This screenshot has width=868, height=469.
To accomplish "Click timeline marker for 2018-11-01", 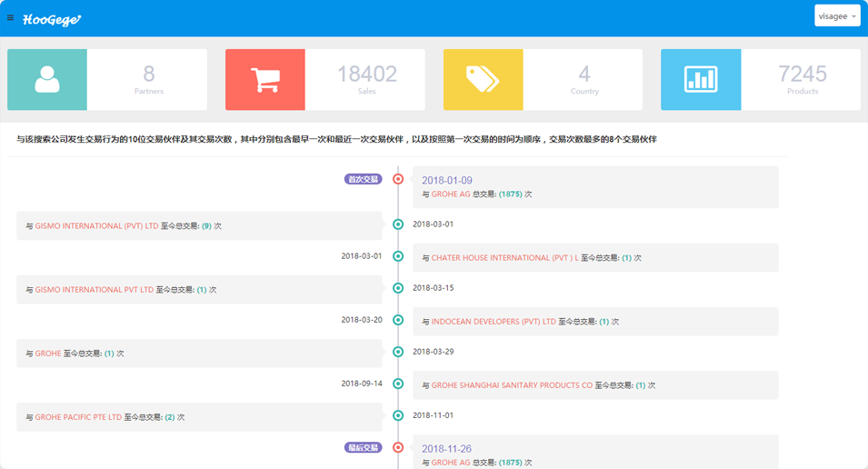I will (x=398, y=415).
